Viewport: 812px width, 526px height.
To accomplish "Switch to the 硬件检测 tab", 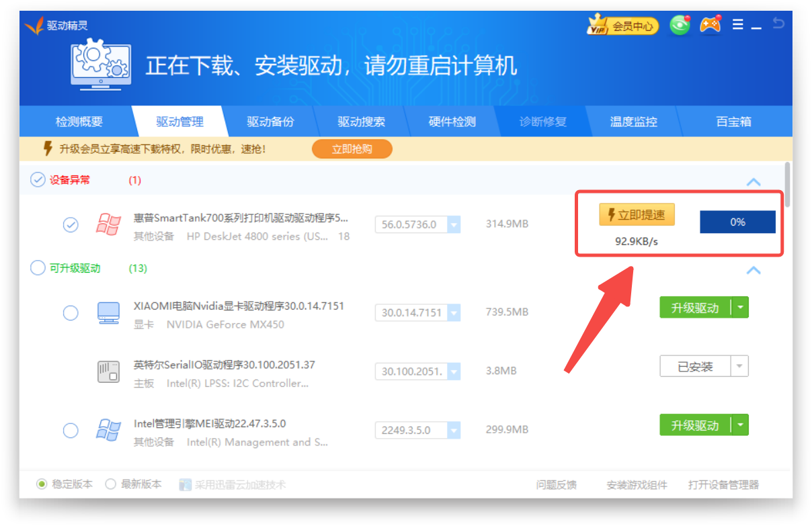I will (x=452, y=121).
